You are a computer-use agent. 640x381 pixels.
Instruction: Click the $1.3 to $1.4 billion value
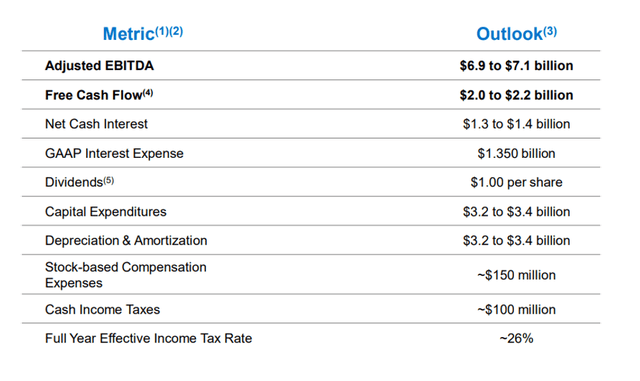coord(516,124)
